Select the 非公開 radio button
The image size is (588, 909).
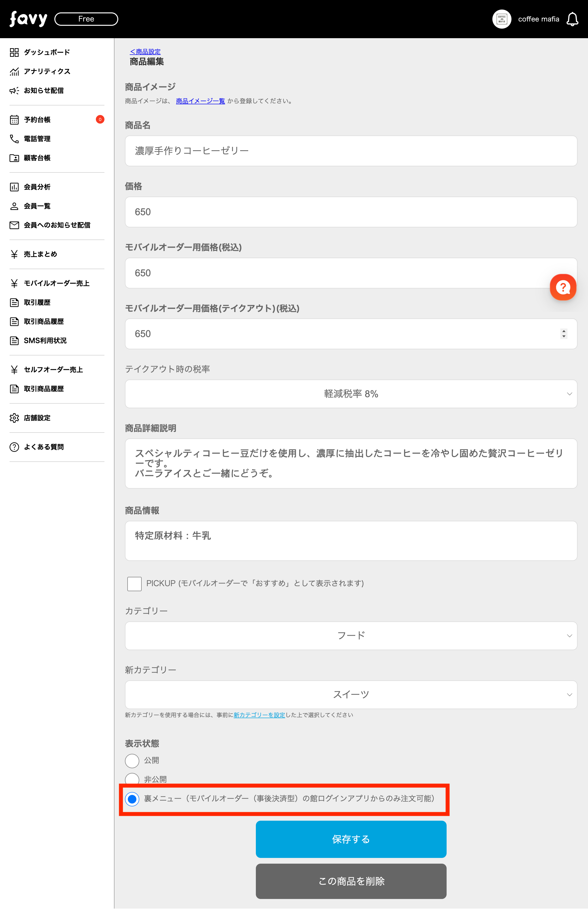point(132,778)
